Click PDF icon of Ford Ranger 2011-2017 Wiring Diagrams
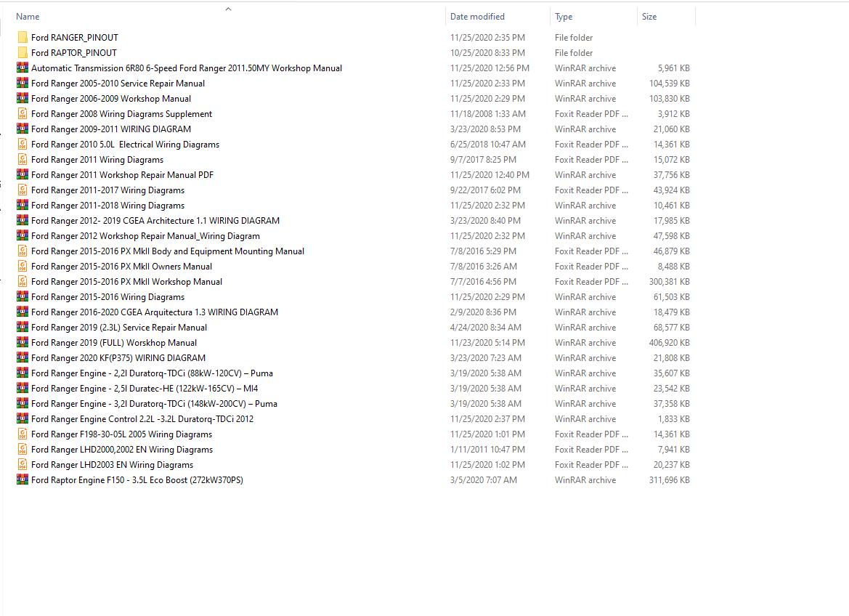 23,190
